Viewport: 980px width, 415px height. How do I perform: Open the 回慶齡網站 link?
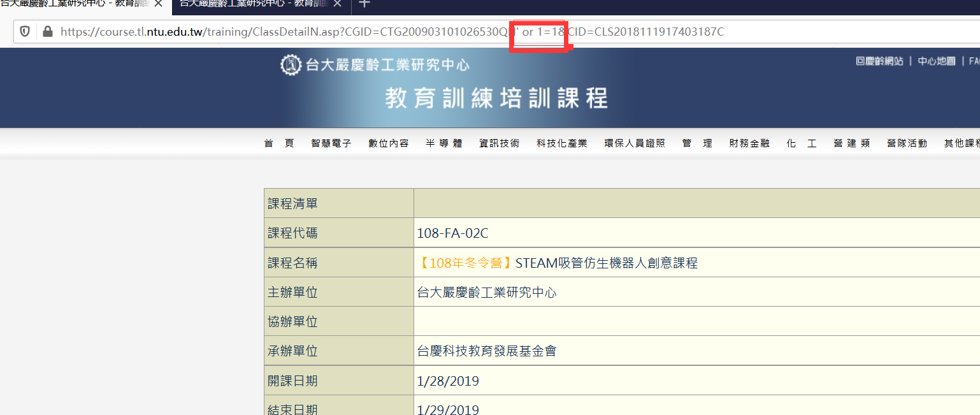click(x=879, y=61)
